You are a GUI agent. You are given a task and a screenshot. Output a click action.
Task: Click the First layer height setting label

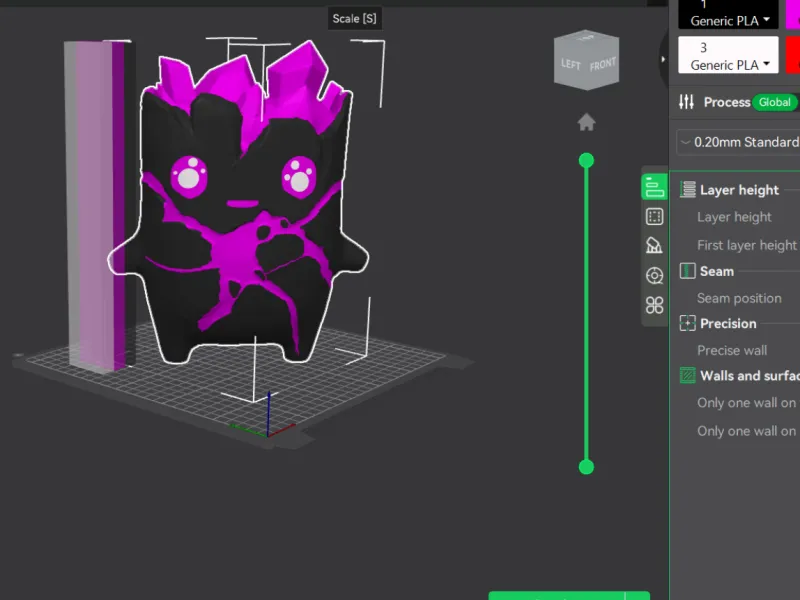(x=747, y=245)
